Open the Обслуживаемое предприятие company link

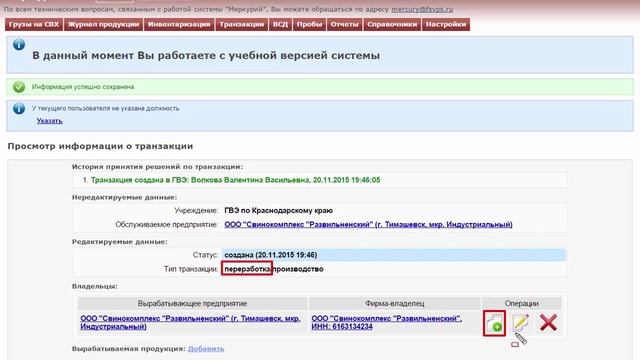[x=368, y=224]
